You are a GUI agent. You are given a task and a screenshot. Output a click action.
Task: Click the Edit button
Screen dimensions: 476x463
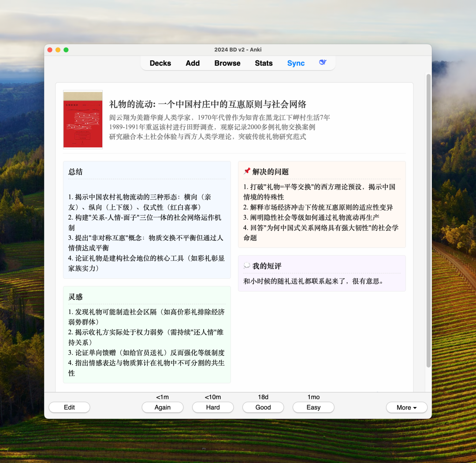click(x=69, y=407)
